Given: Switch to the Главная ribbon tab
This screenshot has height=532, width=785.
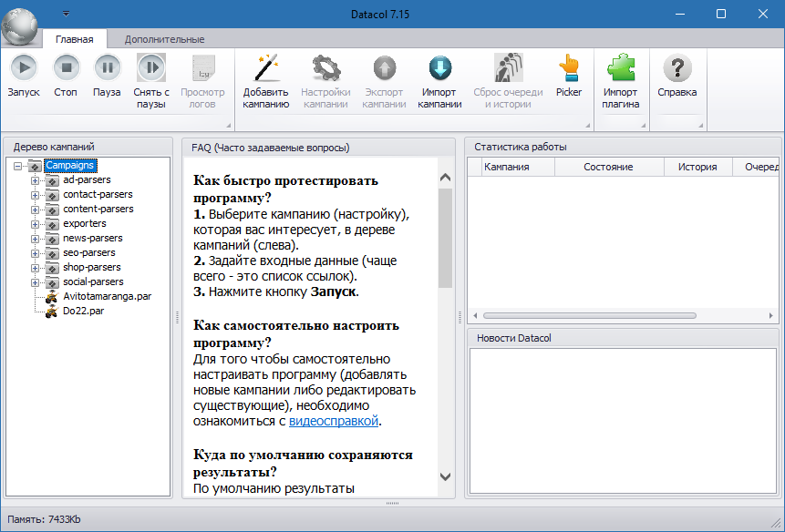Looking at the screenshot, I should [74, 39].
